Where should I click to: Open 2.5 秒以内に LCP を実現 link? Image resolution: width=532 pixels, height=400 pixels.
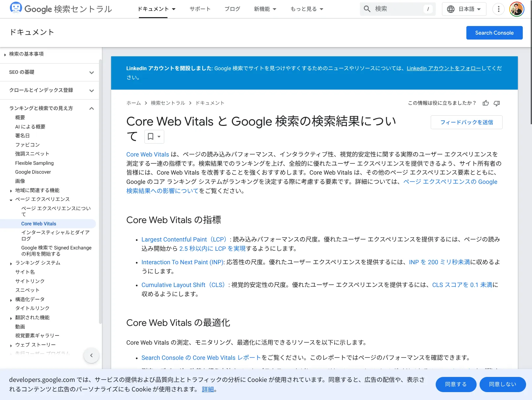click(x=212, y=248)
